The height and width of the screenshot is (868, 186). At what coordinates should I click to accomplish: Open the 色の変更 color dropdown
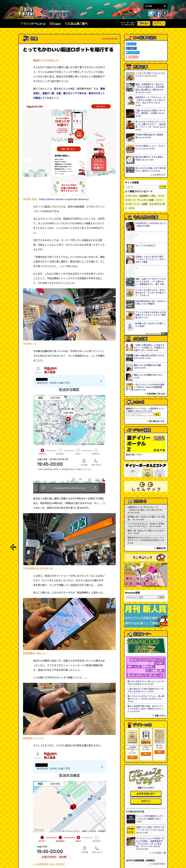click(155, 6)
